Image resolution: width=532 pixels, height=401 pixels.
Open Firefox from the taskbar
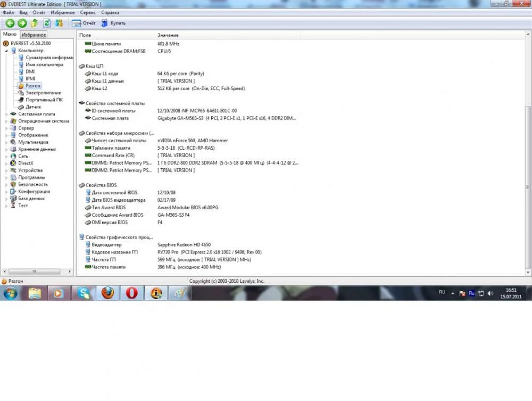(x=107, y=293)
